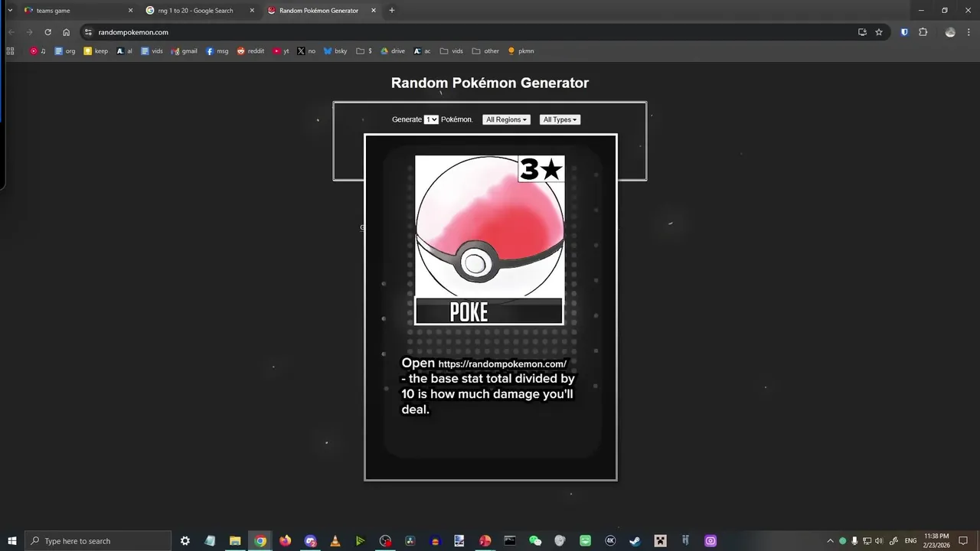Screen dimensions: 980x551
Task: Open the keep bookmark
Action: [x=96, y=51]
